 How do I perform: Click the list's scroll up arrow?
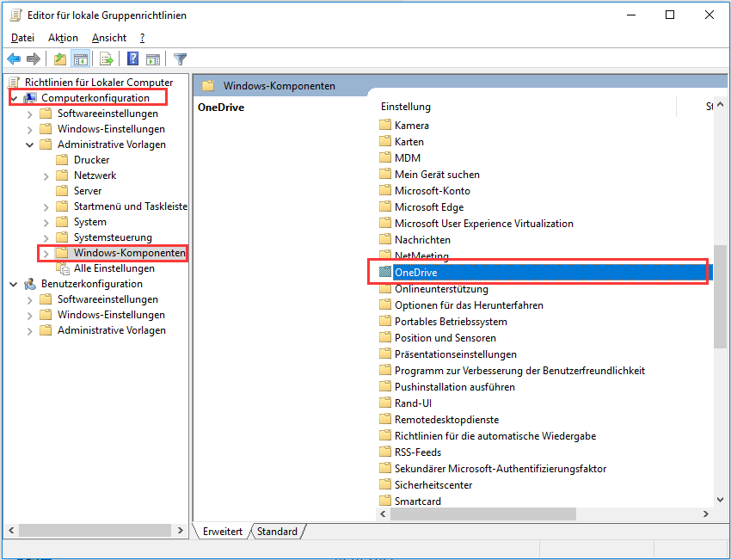point(720,104)
